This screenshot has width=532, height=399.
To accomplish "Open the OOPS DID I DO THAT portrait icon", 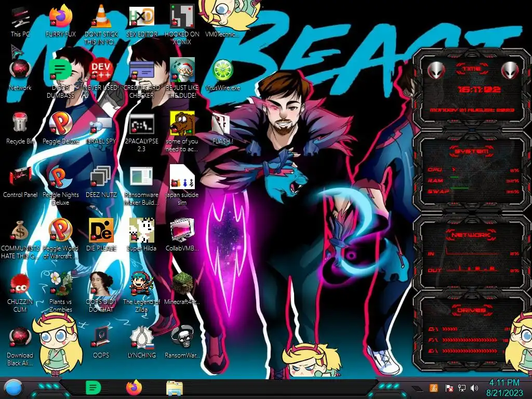I will pyautogui.click(x=101, y=293).
